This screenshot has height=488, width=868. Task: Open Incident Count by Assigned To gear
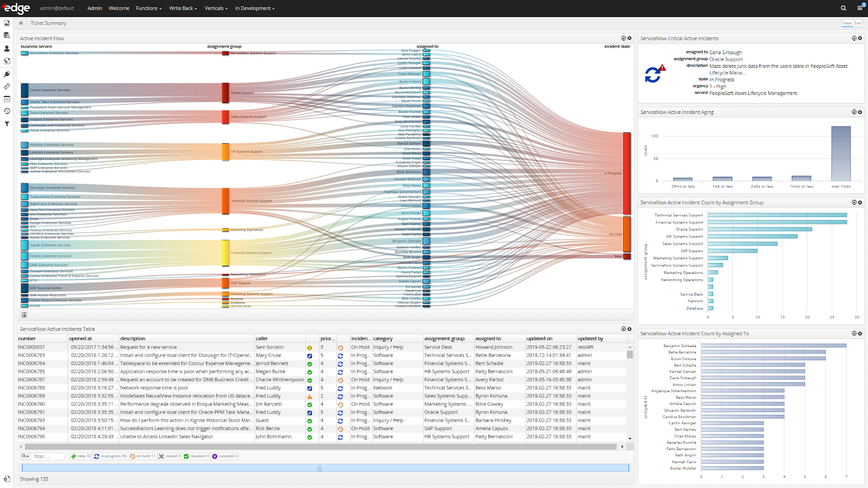tap(860, 334)
